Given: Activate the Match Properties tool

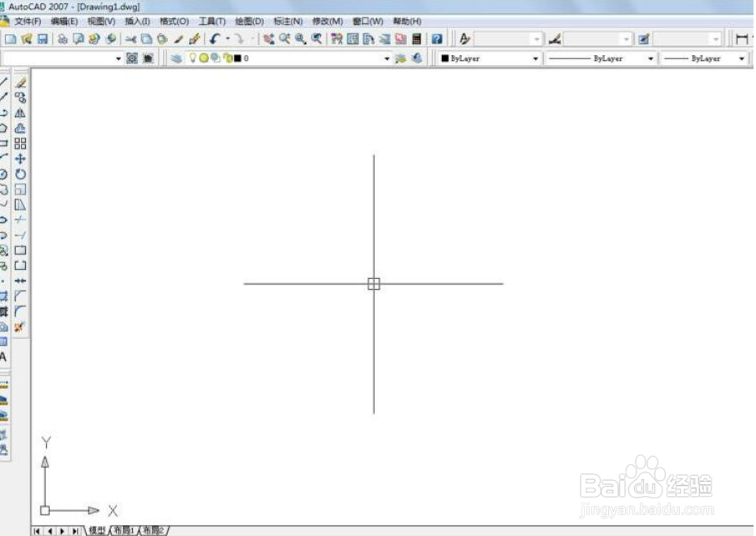Looking at the screenshot, I should 195,38.
